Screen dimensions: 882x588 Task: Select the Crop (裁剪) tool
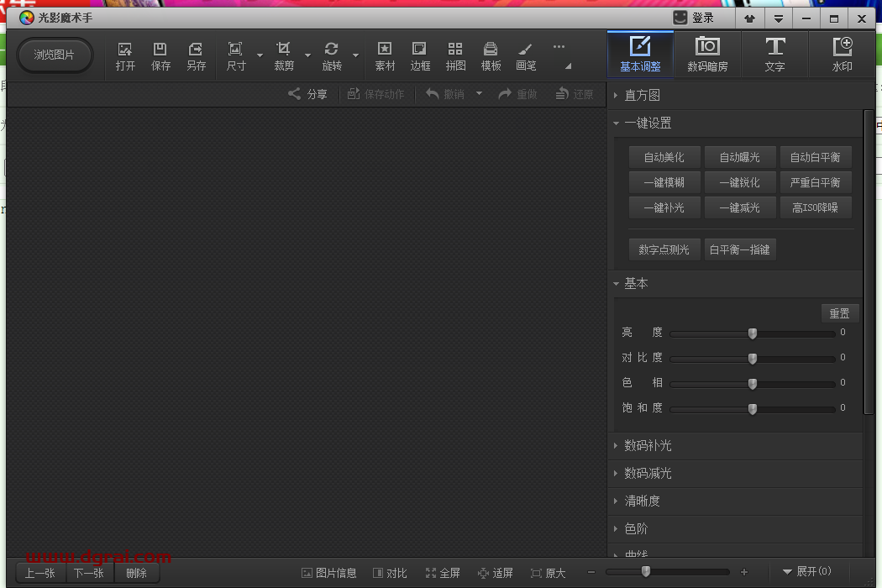(284, 55)
